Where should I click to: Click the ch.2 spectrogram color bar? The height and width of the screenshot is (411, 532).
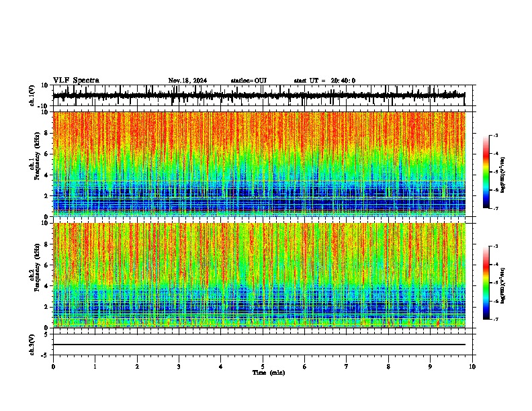(486, 283)
